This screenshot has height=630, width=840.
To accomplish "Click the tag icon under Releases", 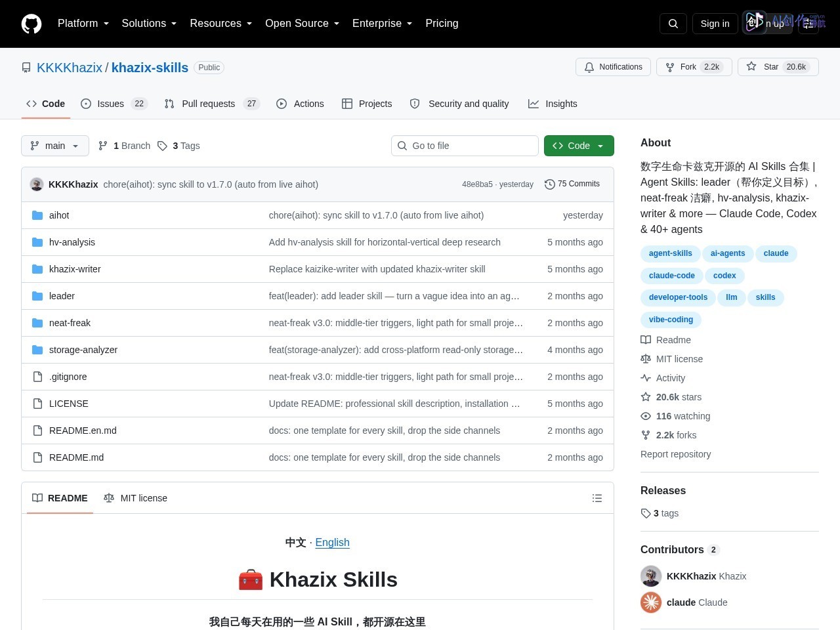I will [646, 513].
